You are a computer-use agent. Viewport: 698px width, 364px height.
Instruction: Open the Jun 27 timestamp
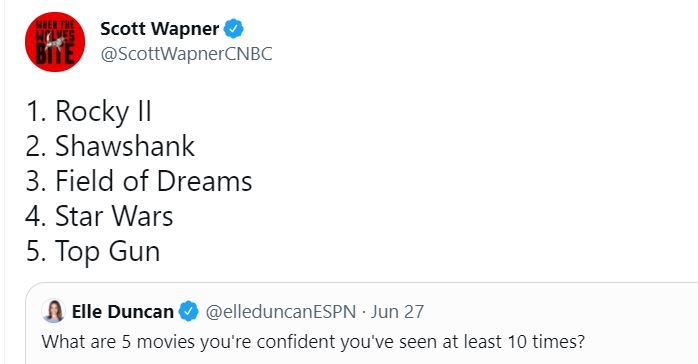397,311
